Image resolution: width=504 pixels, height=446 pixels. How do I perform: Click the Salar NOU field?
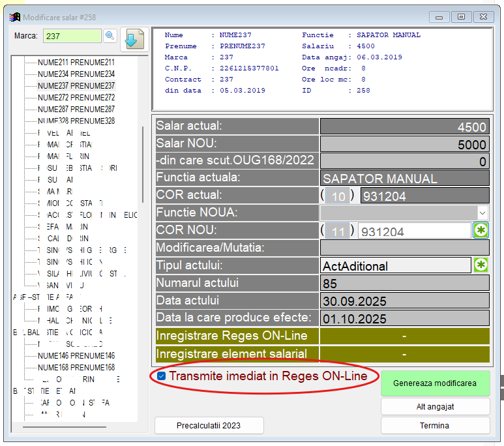[x=404, y=144]
